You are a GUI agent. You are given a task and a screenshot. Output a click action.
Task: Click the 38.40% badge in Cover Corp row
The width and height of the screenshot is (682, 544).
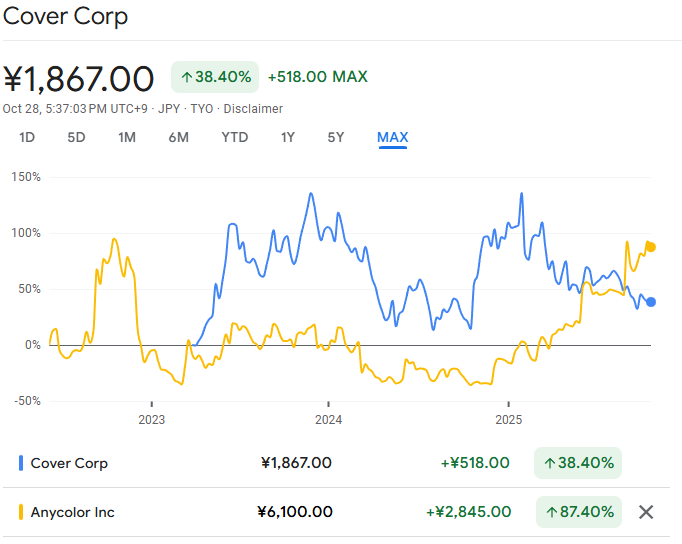click(578, 463)
